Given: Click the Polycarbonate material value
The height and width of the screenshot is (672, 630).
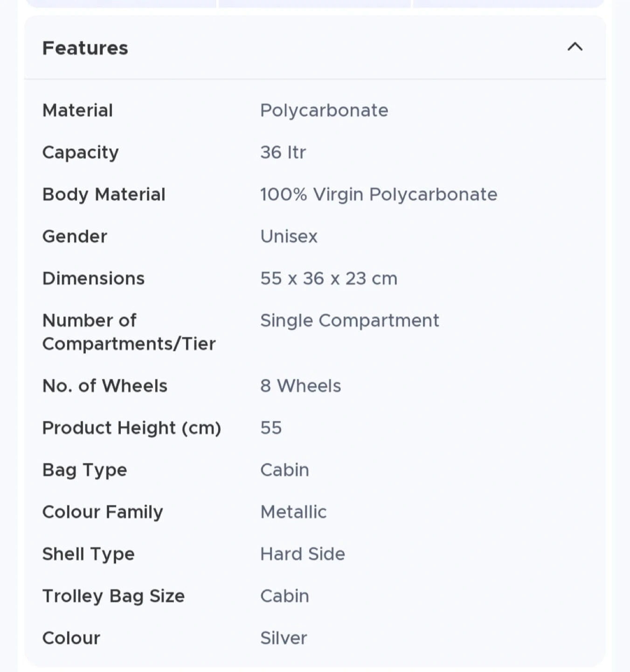Looking at the screenshot, I should coord(324,111).
